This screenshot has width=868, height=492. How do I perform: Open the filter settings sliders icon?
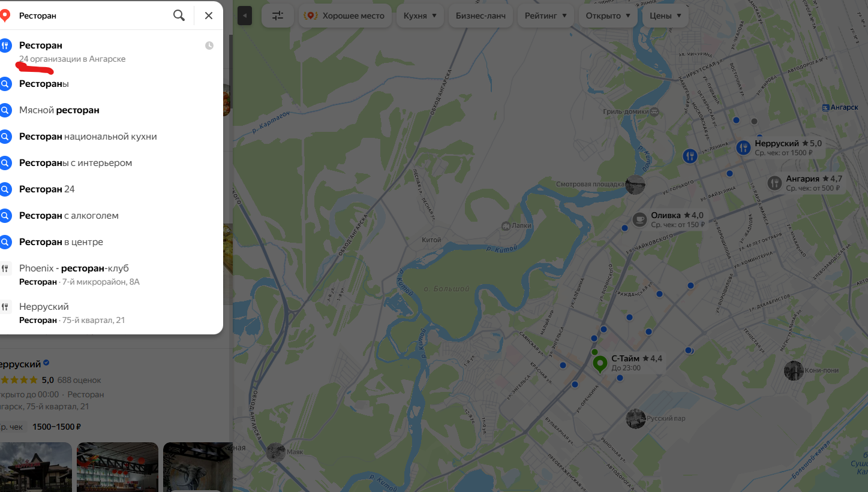coord(278,16)
